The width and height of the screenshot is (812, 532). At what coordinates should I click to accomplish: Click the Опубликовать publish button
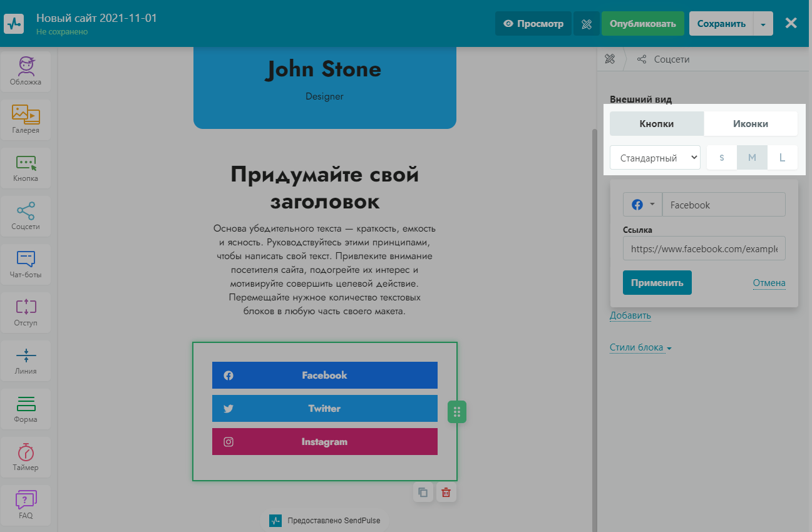pos(643,24)
